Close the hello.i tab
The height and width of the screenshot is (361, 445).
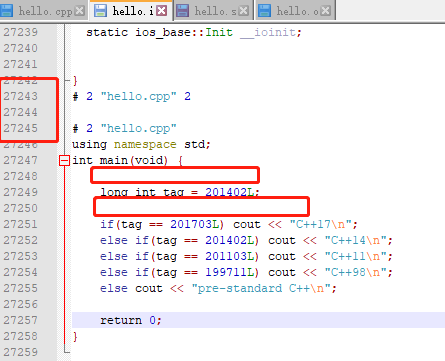tap(162, 11)
